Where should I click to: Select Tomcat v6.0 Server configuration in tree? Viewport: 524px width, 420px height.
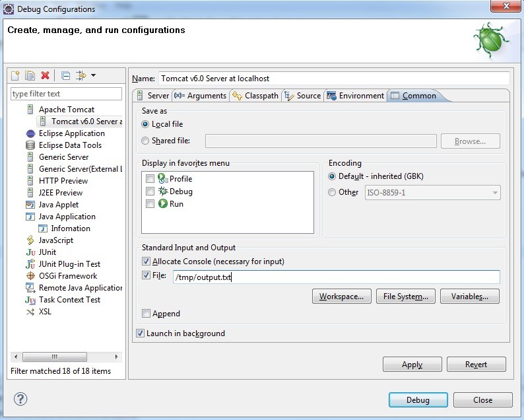[81, 122]
